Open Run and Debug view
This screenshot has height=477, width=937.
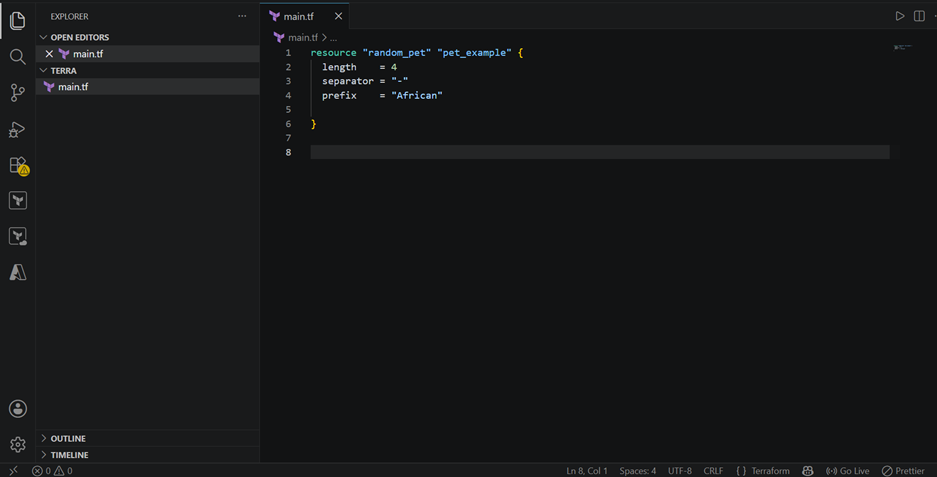pos(18,129)
